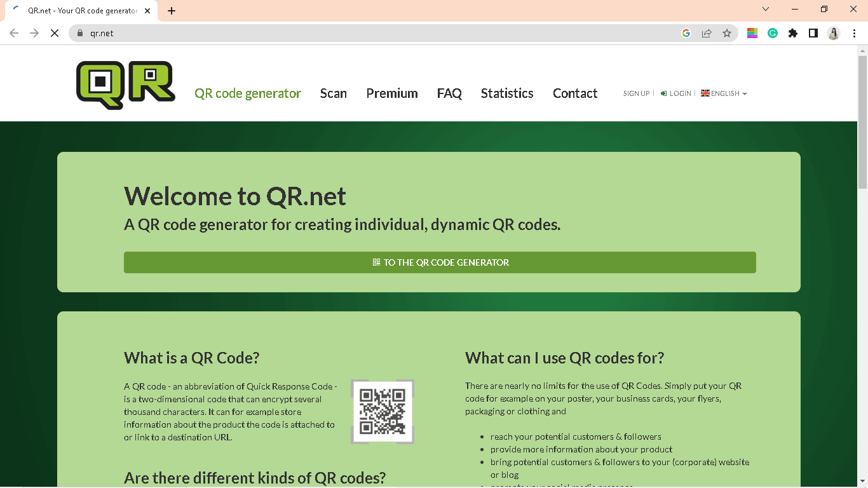The image size is (868, 488).
Task: Open the Grammarly extension
Action: point(773,33)
